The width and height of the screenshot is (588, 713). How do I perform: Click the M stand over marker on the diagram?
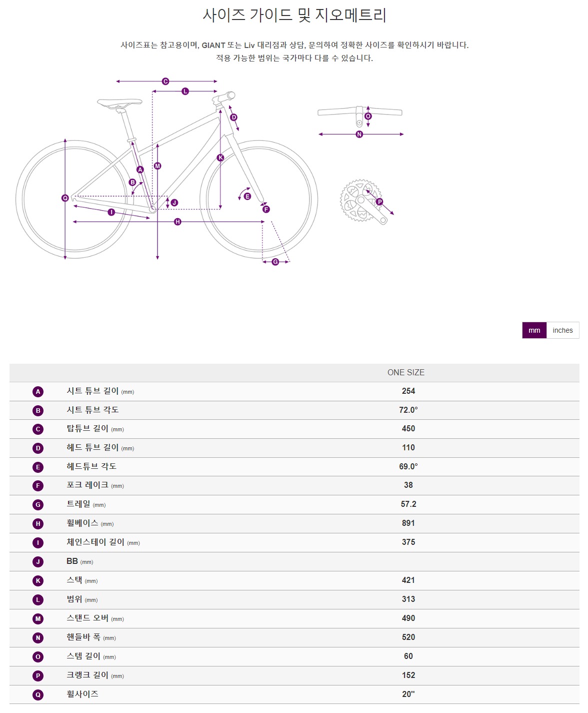pyautogui.click(x=157, y=166)
